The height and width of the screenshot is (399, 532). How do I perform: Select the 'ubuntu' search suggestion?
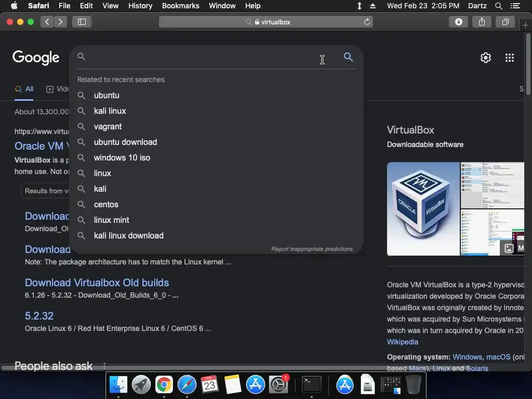click(217, 96)
